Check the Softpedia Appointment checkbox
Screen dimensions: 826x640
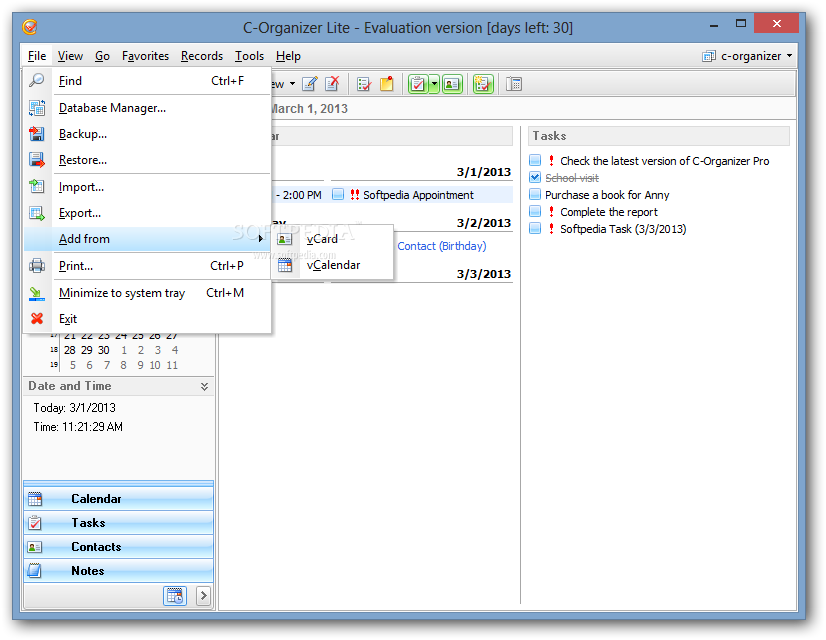[338, 194]
